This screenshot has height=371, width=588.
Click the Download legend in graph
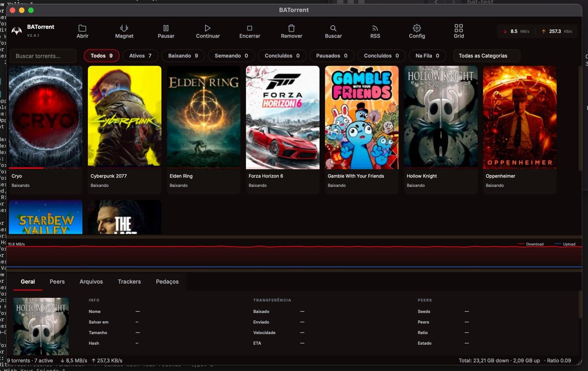pyautogui.click(x=531, y=244)
